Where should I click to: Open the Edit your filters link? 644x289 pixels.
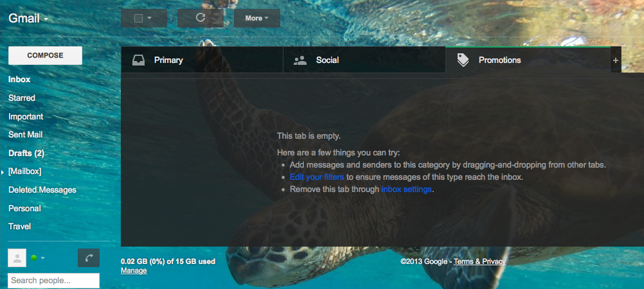click(317, 177)
